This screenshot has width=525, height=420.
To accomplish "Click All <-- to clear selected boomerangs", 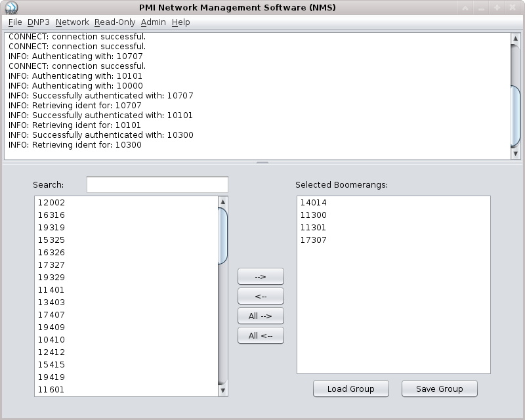I will (260, 335).
